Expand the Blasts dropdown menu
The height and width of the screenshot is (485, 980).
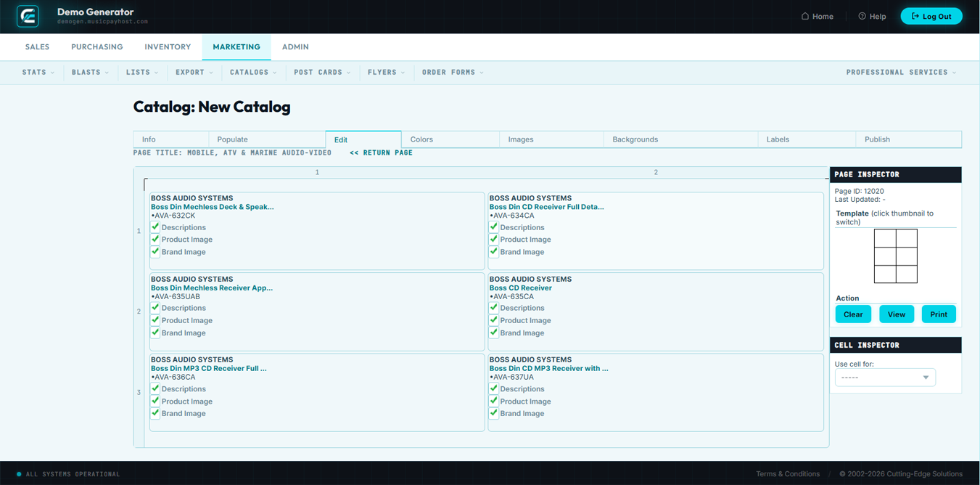tap(91, 73)
